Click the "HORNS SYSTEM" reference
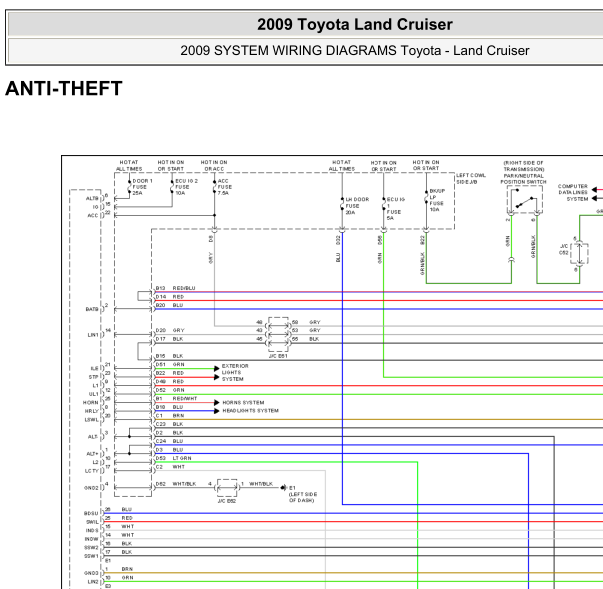Image resolution: width=603 pixels, height=589 pixels. point(243,403)
